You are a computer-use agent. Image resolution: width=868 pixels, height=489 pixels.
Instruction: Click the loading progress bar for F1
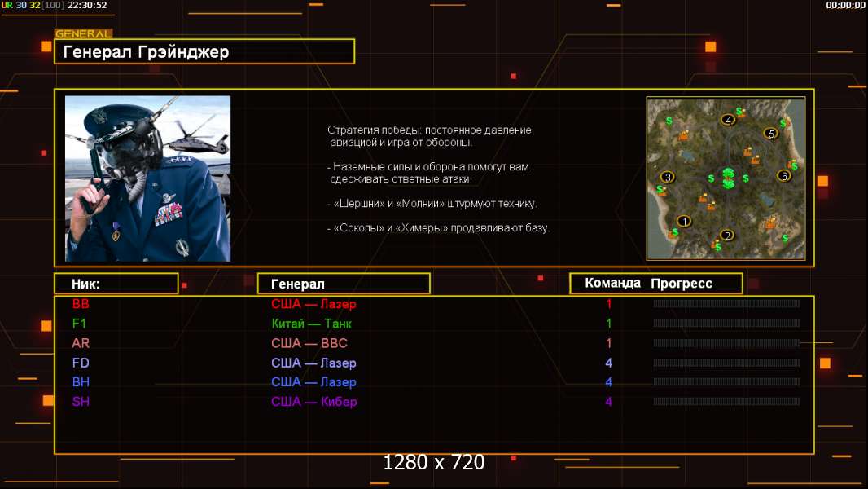[726, 324]
